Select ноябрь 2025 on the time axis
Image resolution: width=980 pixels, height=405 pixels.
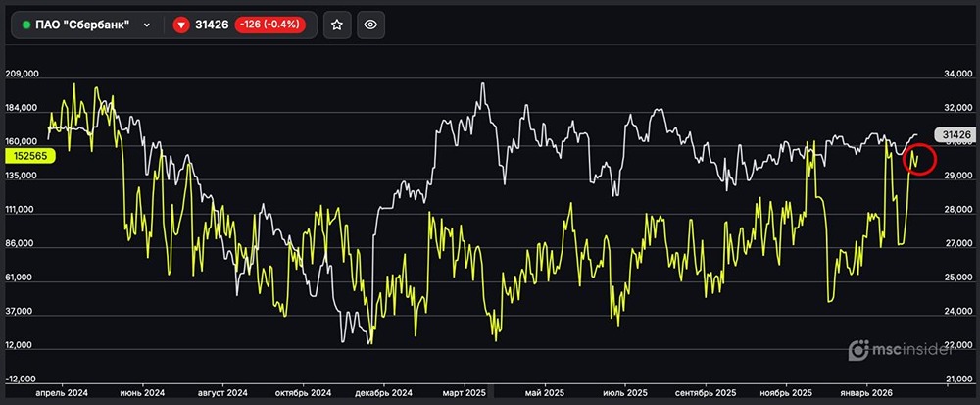tap(786, 393)
